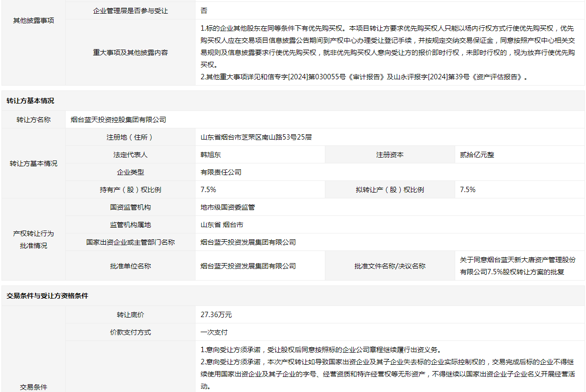Click the 转让方基本情况 section header
Screen dimensions: 586x392
click(30, 101)
